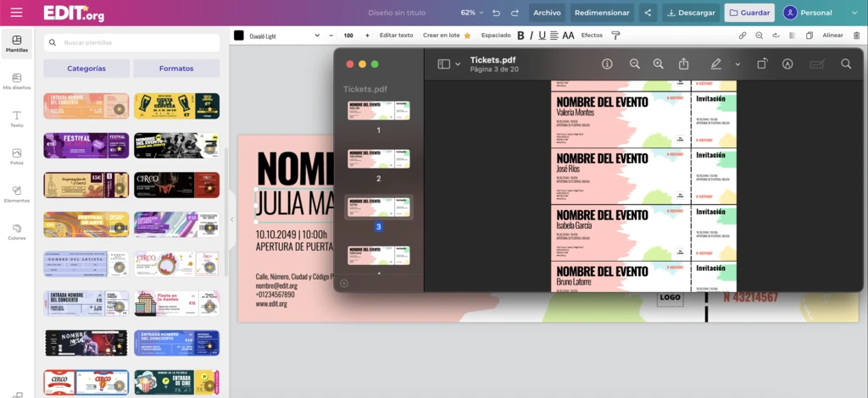Viewport: 868px width, 398px height.
Task: Toggle italic text formatting
Action: pos(531,36)
